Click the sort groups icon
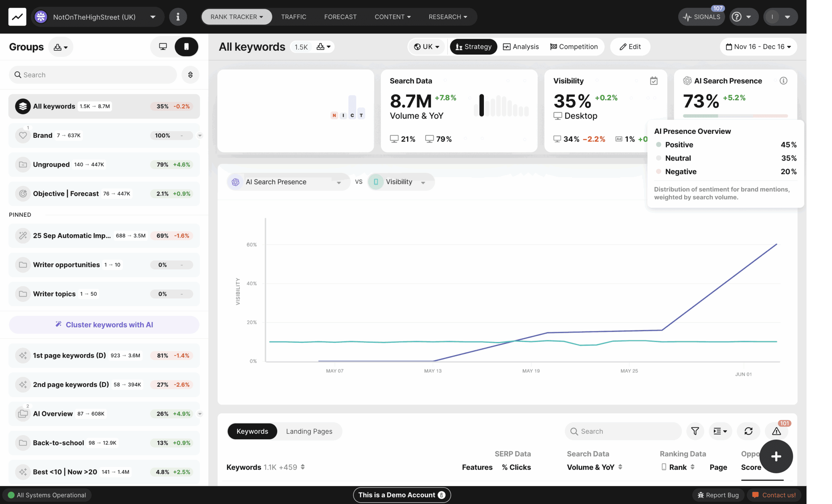Viewport: 832px width, 504px height. [x=190, y=75]
